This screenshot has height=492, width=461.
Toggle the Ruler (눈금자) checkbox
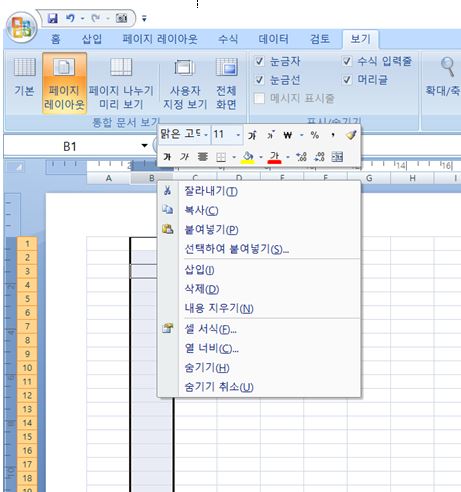coord(259,61)
